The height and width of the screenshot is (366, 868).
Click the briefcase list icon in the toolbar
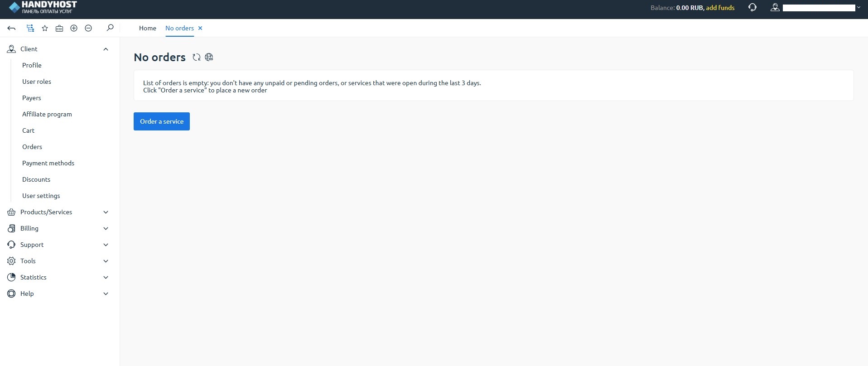tap(59, 28)
